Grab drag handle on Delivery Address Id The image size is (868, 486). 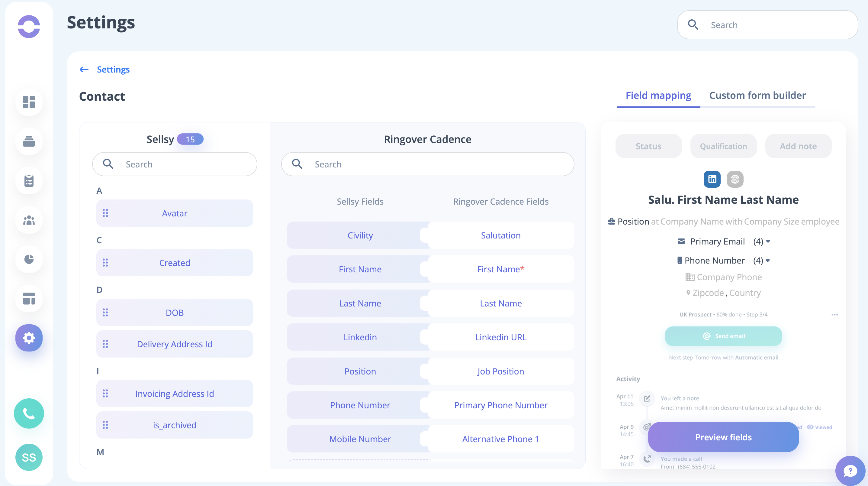105,344
